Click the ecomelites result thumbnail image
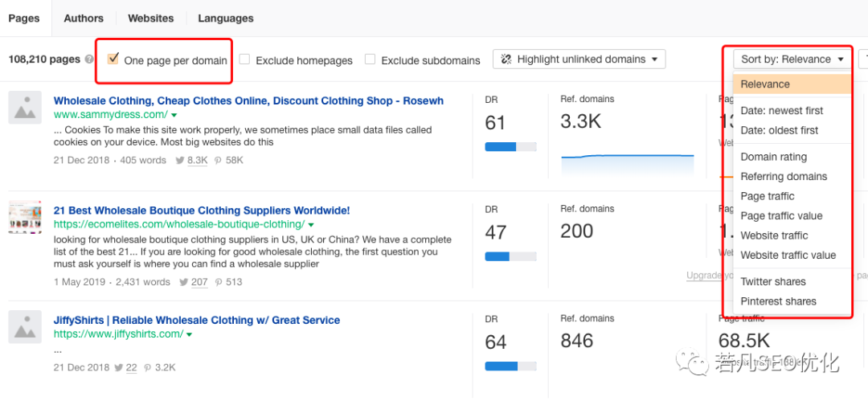 (x=25, y=217)
